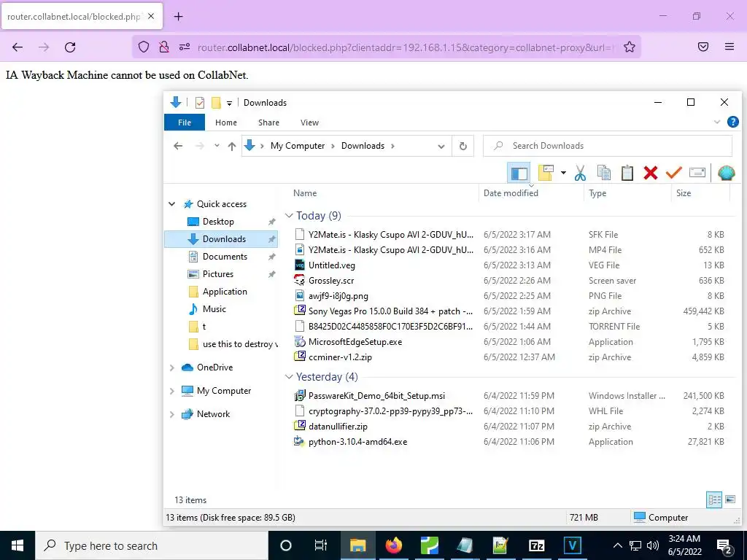Image resolution: width=747 pixels, height=560 pixels.
Task: Select the Application folder in navigation pane
Action: pos(225,292)
